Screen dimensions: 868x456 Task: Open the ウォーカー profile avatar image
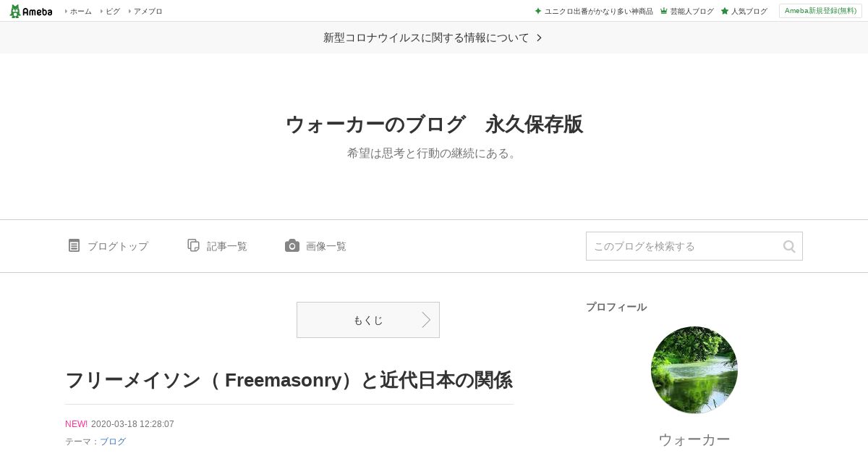coord(694,370)
